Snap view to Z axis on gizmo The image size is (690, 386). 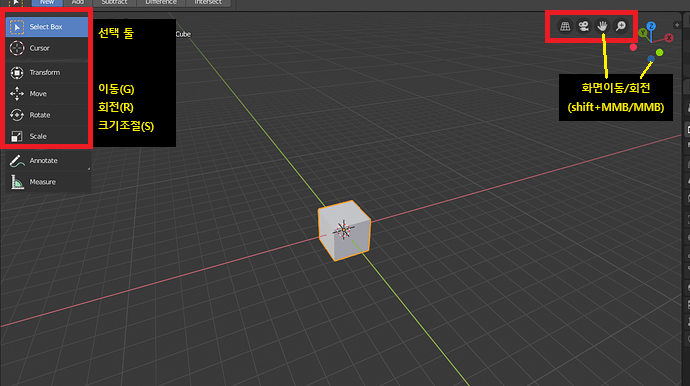pyautogui.click(x=651, y=26)
